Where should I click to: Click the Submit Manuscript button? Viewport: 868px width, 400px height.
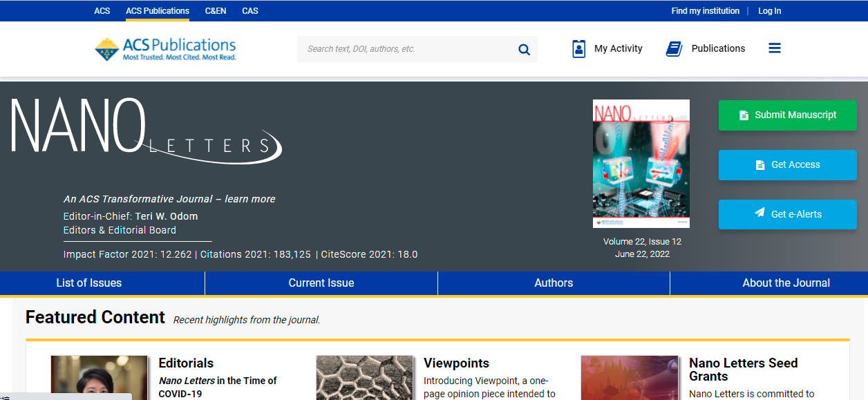tap(787, 115)
